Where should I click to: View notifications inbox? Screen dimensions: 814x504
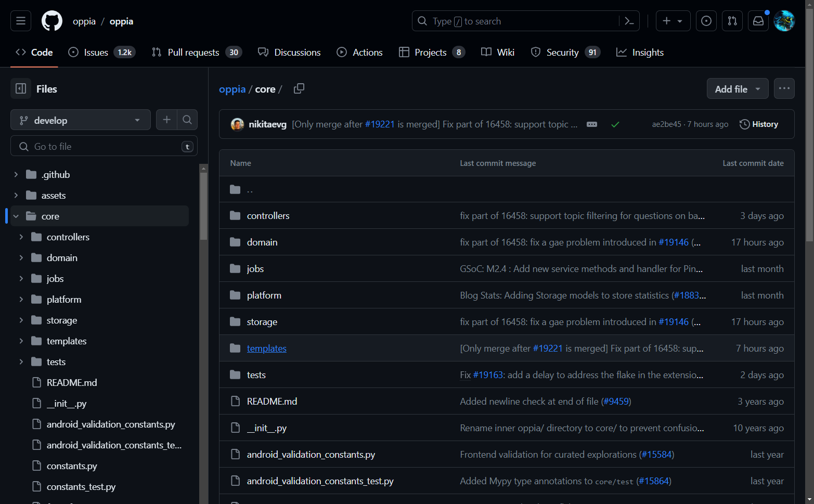coord(758,21)
